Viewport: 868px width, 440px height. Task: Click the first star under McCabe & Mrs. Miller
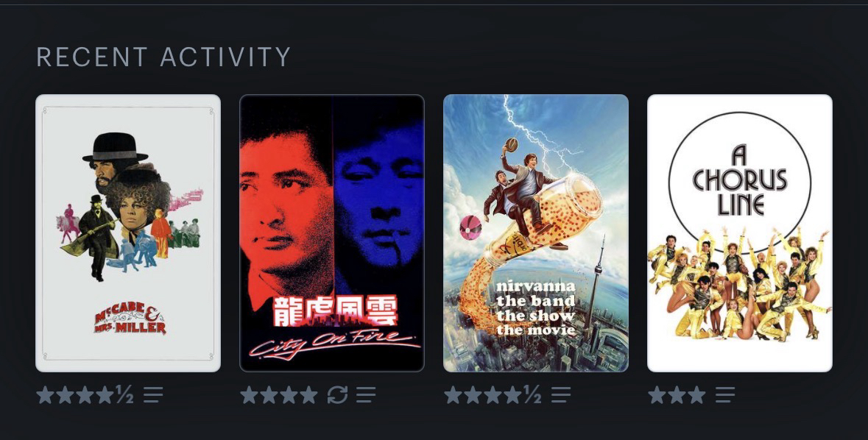(x=46, y=394)
